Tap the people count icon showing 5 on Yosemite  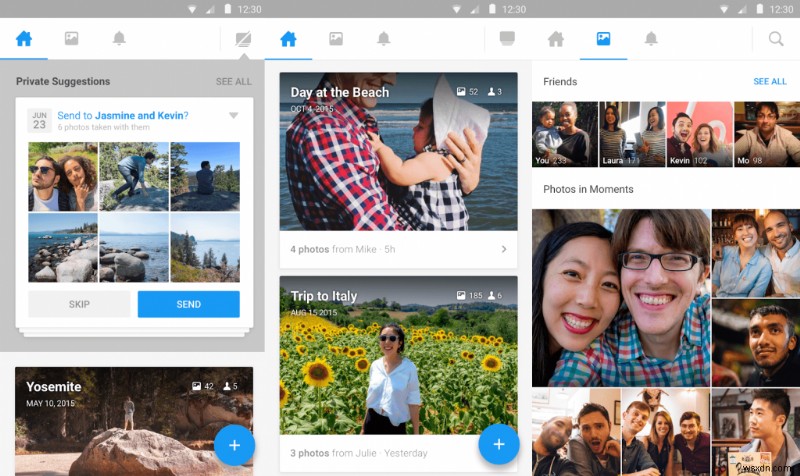[227, 386]
